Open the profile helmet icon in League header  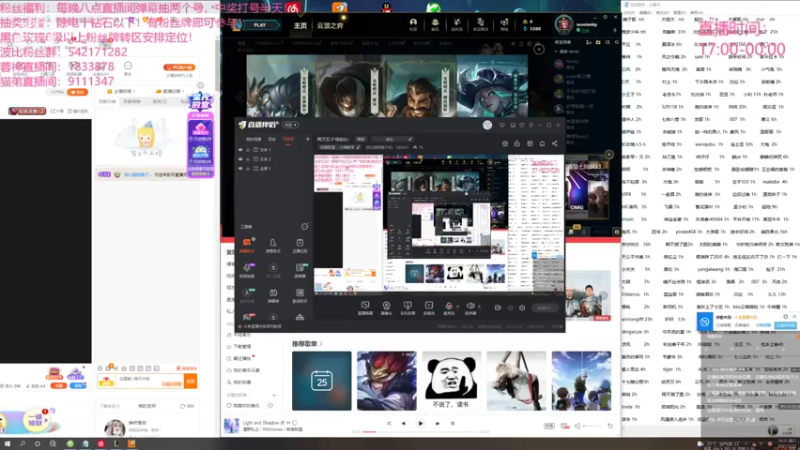413,24
